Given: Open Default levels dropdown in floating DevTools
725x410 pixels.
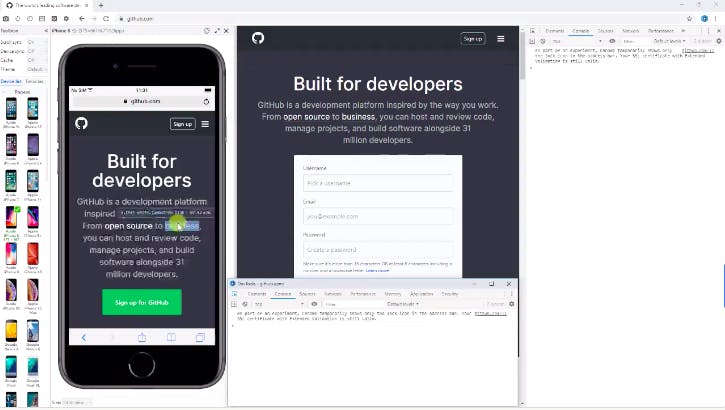Looking at the screenshot, I should point(403,304).
